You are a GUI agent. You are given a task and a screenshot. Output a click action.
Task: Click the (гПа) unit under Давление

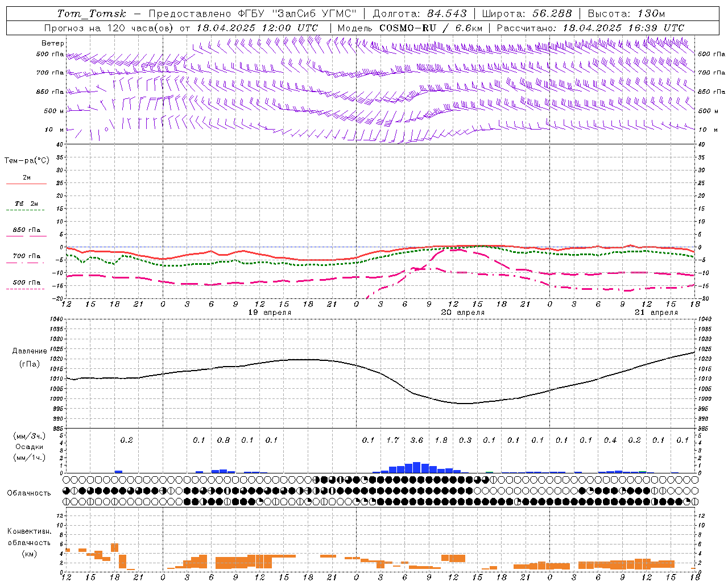pos(30,364)
